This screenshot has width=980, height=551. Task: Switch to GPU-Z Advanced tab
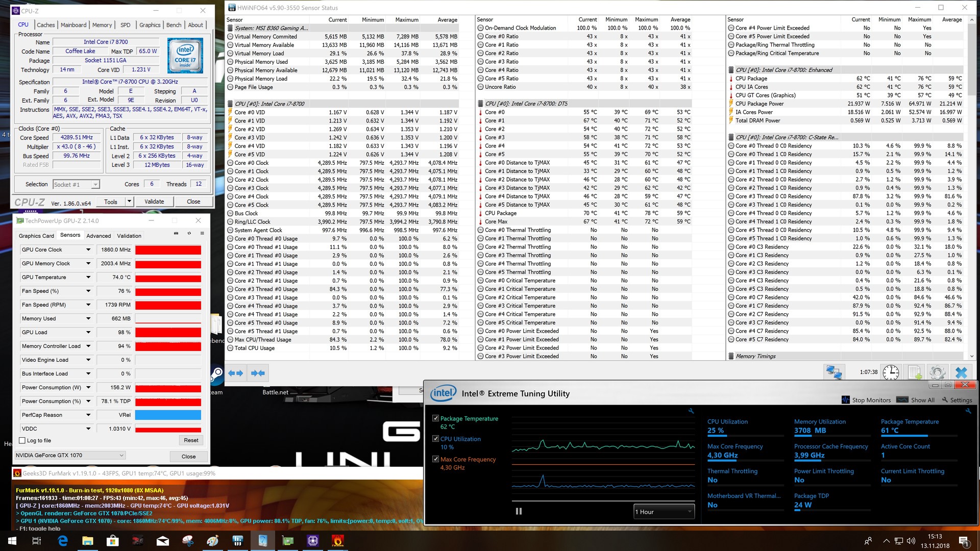click(99, 236)
